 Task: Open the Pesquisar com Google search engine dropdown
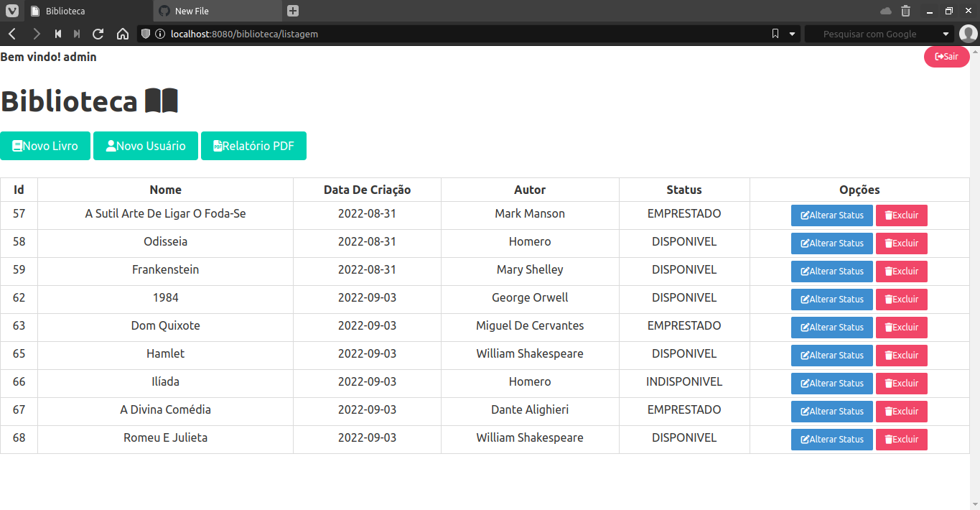(x=946, y=33)
